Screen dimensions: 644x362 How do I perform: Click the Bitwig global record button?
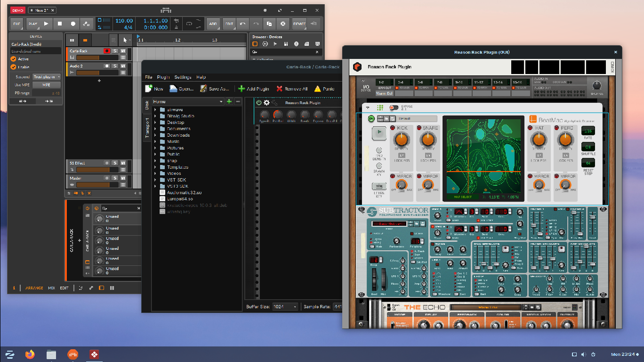click(73, 24)
